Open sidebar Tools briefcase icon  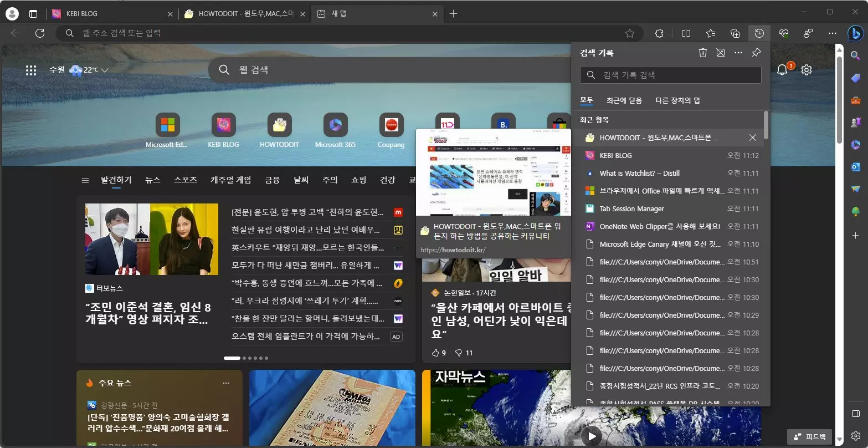tap(855, 100)
